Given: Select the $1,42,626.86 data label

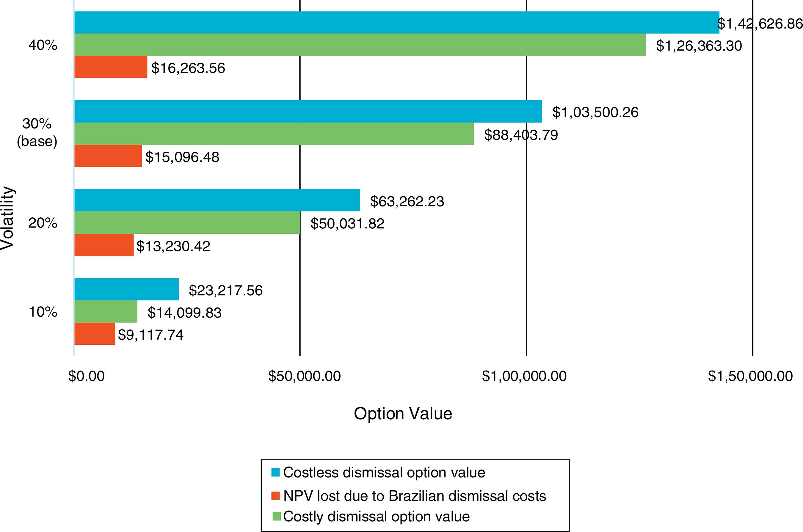Looking at the screenshot, I should point(760,24).
